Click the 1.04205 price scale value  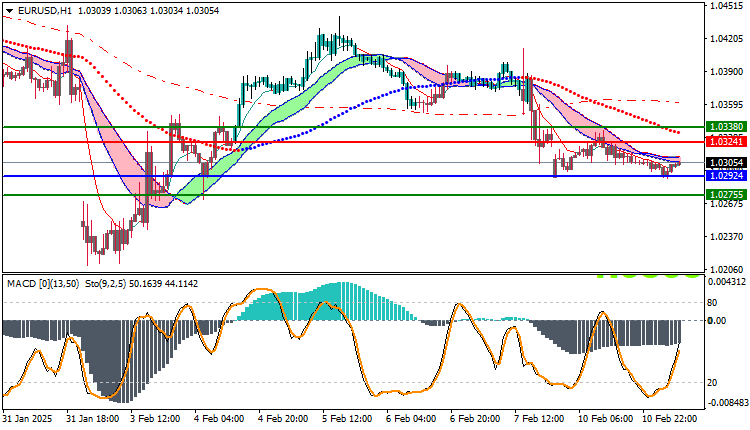click(x=727, y=39)
